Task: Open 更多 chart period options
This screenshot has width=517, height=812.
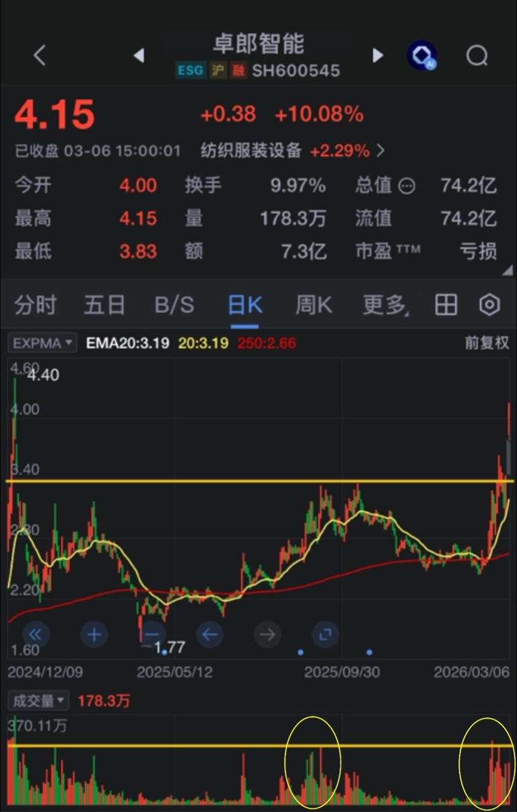Action: pyautogui.click(x=386, y=305)
